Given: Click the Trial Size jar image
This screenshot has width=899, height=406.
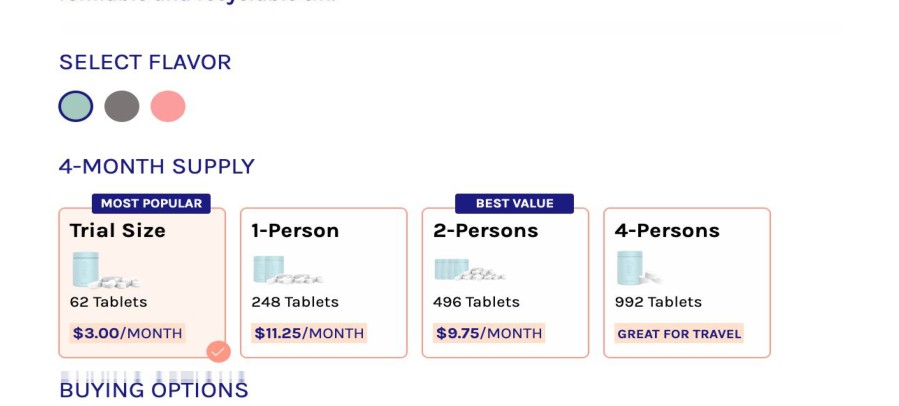Looking at the screenshot, I should pyautogui.click(x=105, y=270).
